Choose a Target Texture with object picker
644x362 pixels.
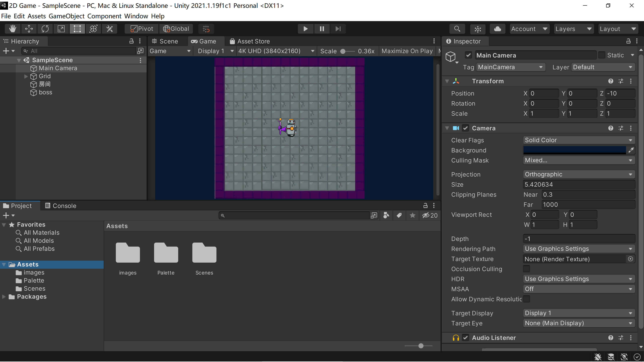(x=631, y=259)
